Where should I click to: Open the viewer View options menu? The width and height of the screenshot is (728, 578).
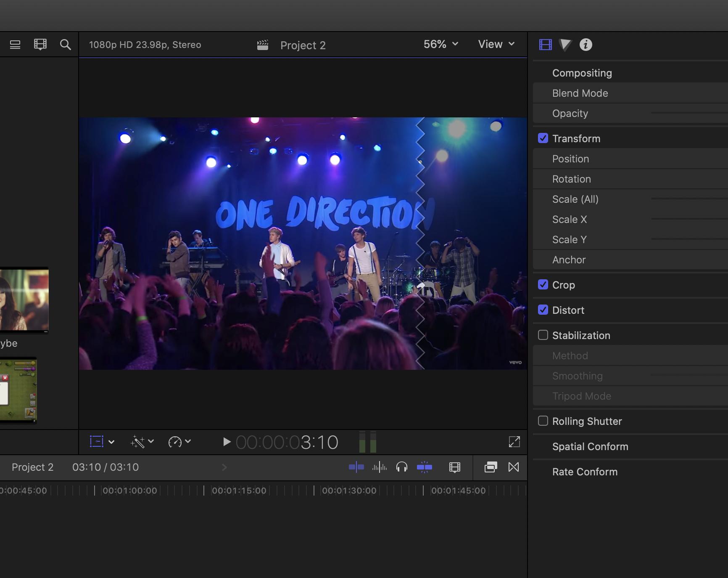click(496, 44)
